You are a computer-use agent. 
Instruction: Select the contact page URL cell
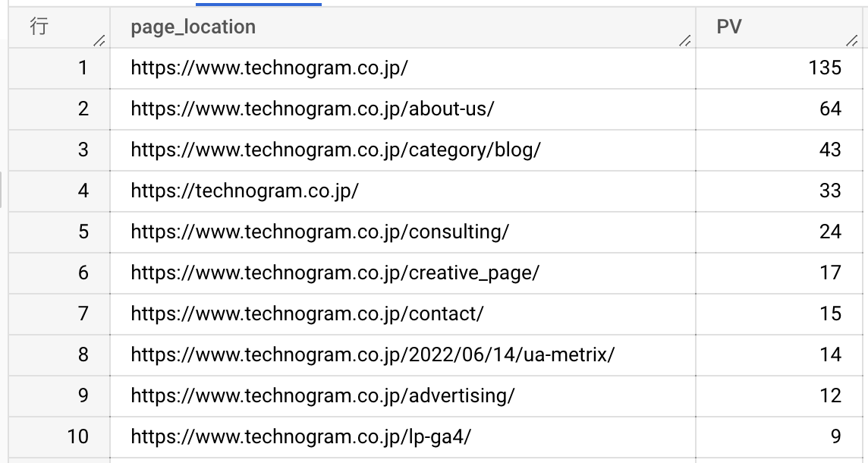(x=402, y=314)
